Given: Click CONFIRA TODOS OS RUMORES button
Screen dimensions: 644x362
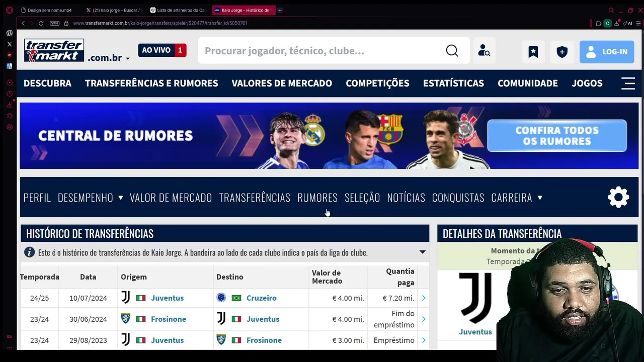Looking at the screenshot, I should point(557,136).
